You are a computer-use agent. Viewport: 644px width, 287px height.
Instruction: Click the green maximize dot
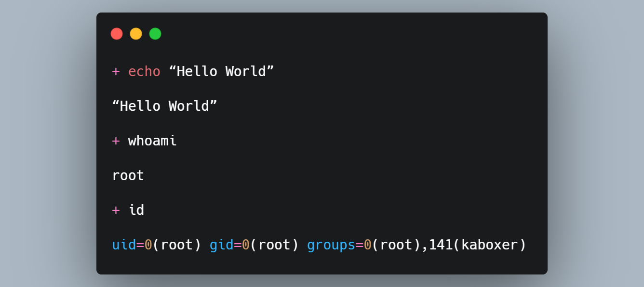[x=155, y=34]
